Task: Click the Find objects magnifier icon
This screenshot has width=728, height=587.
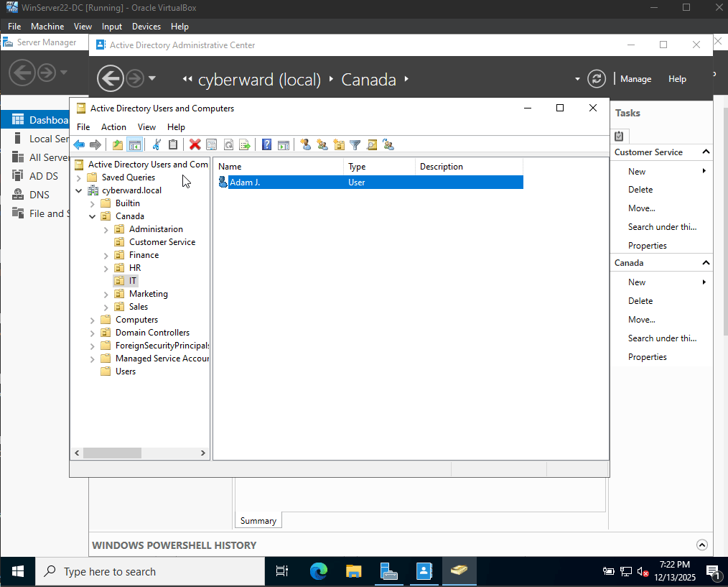Action: click(x=371, y=144)
